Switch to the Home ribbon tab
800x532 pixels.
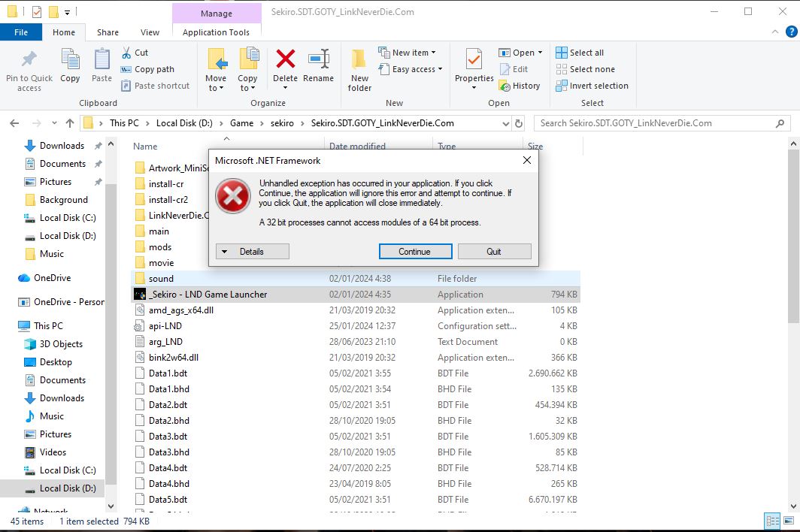(64, 32)
